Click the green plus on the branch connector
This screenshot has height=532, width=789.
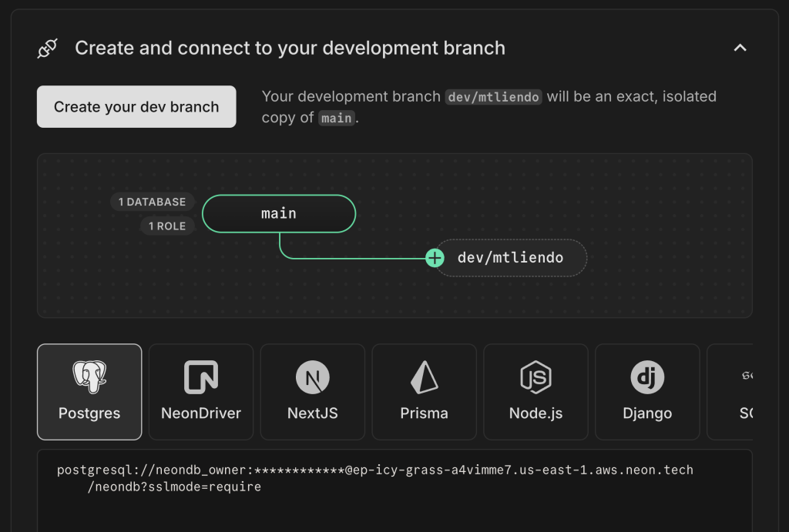point(435,259)
